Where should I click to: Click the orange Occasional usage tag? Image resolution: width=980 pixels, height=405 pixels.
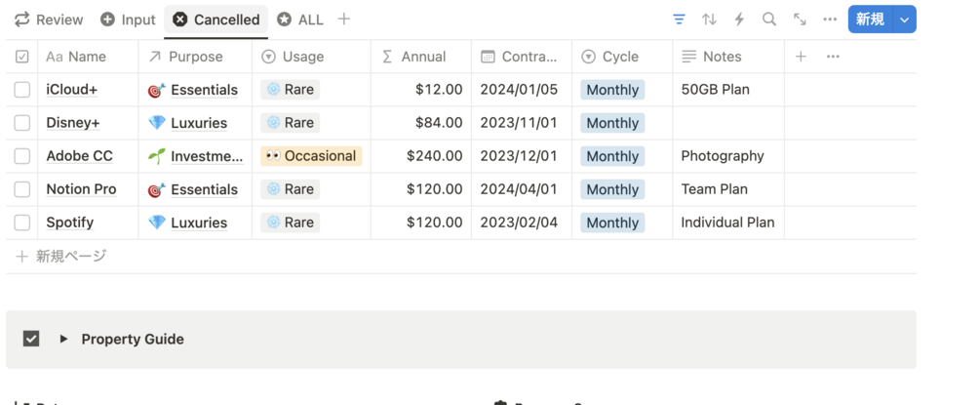(311, 156)
